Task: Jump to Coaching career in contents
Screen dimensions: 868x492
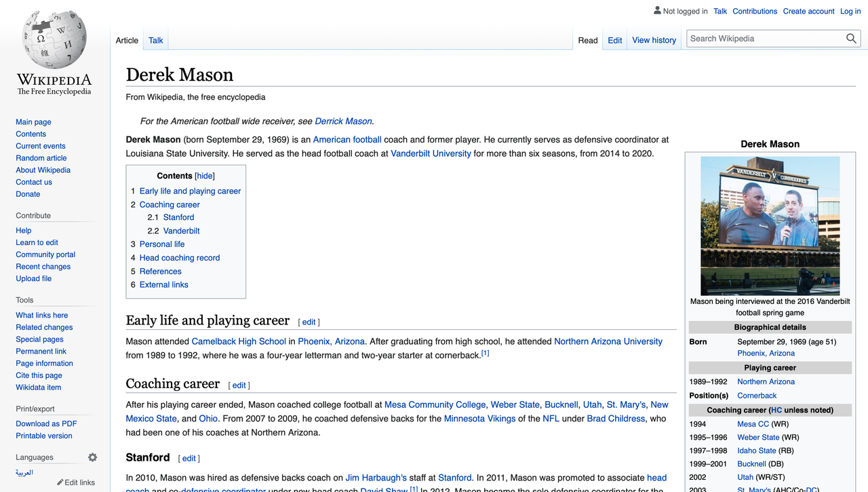Action: pyautogui.click(x=170, y=204)
